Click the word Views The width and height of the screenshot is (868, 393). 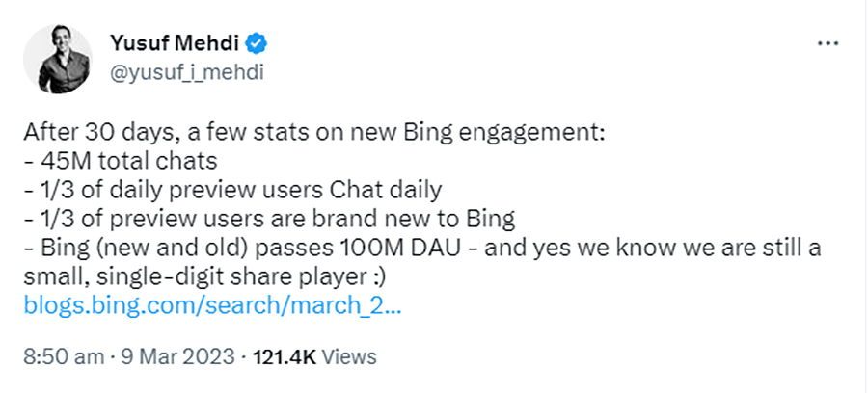click(348, 357)
